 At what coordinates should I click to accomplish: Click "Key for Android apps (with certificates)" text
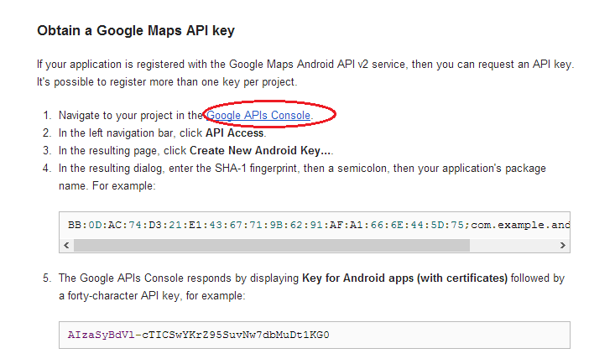point(404,278)
